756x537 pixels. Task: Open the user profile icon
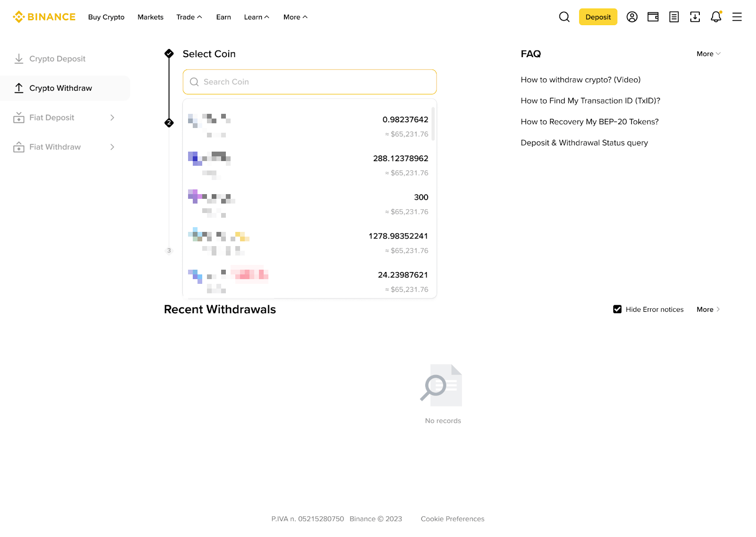pos(632,17)
